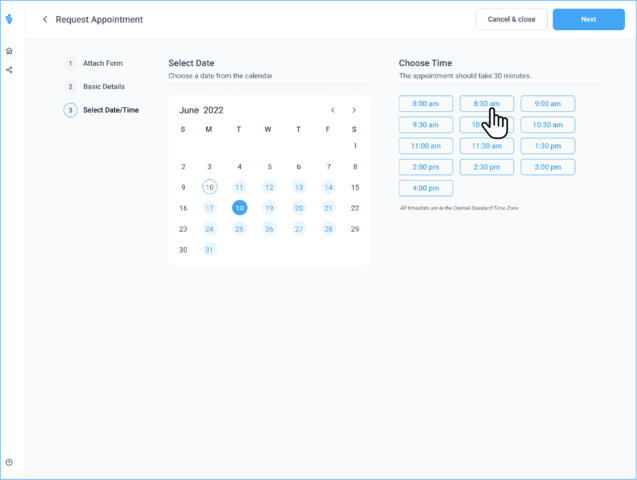This screenshot has width=637, height=480.
Task: Open step 2 Basic Details
Action: (x=103, y=87)
